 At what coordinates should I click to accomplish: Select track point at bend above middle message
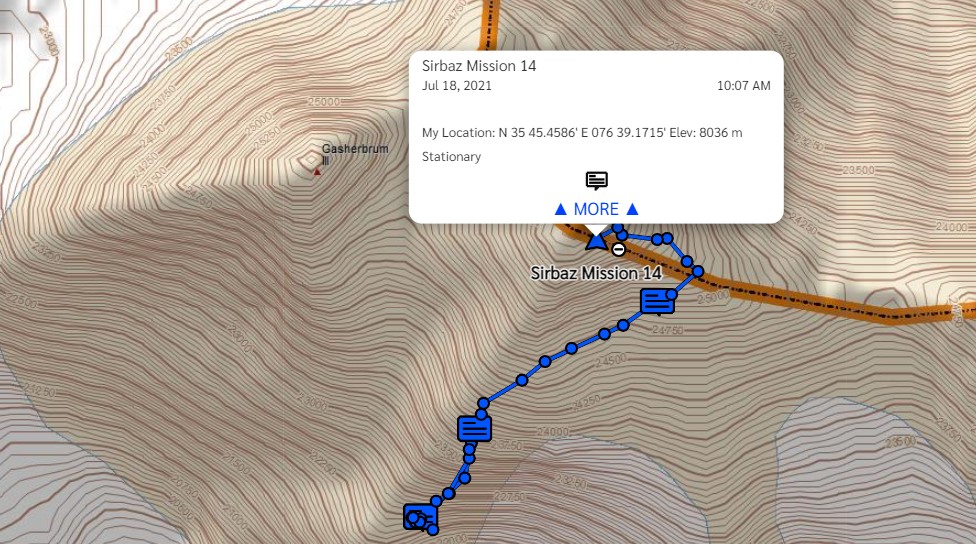pyautogui.click(x=483, y=403)
